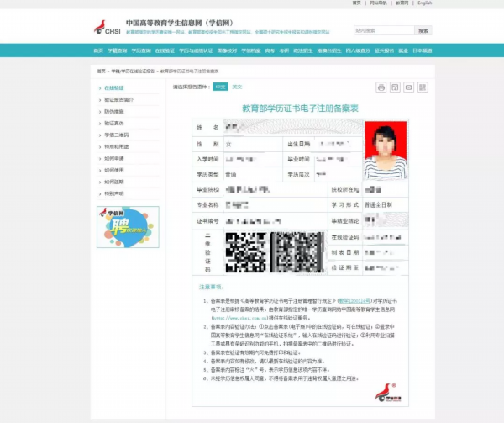504x423 pixels.
Task: Open 如何使用 sidebar entry
Action: (114, 170)
